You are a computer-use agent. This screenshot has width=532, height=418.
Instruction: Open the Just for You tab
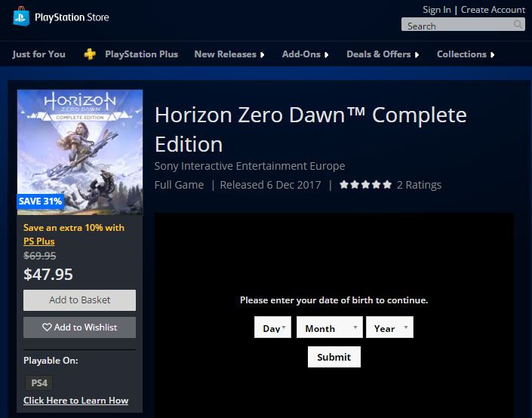tap(38, 54)
